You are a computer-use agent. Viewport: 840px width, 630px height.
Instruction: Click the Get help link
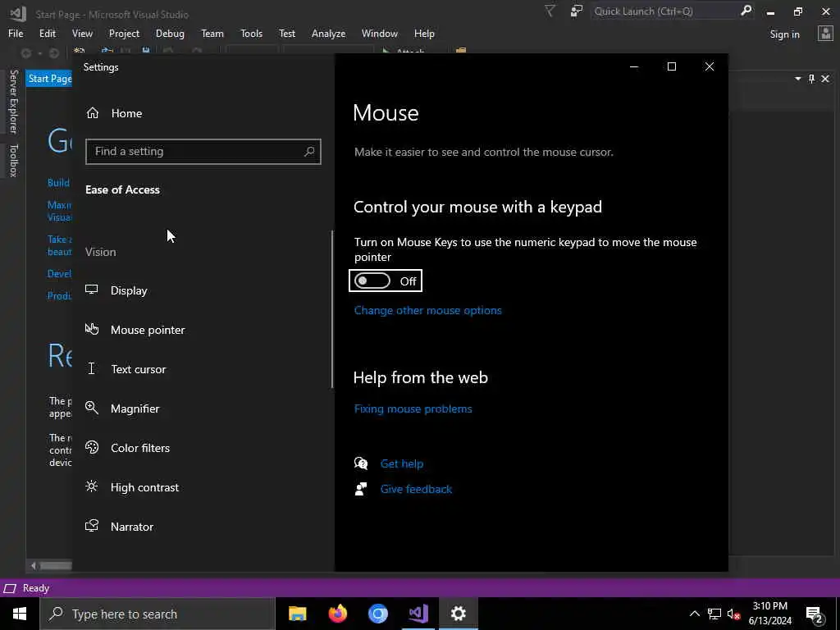click(x=402, y=463)
